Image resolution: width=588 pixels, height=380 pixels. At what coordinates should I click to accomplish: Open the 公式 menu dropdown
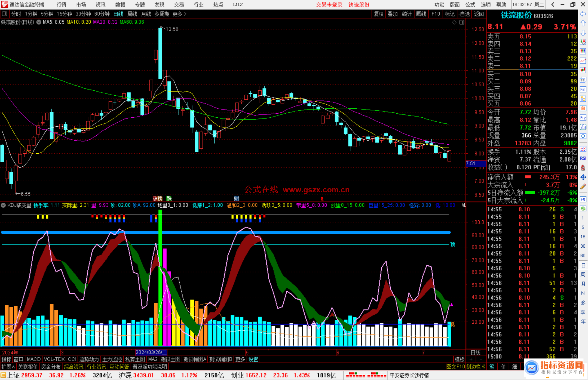[470, 5]
